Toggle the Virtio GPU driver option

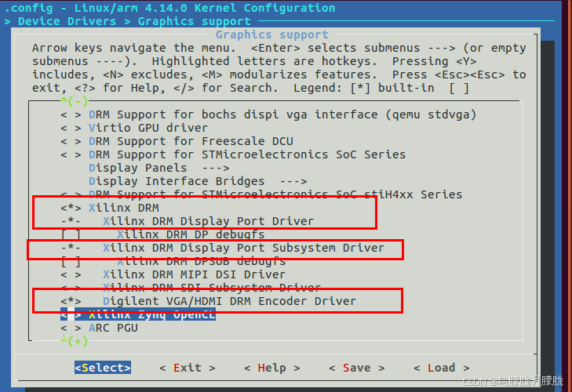point(134,128)
